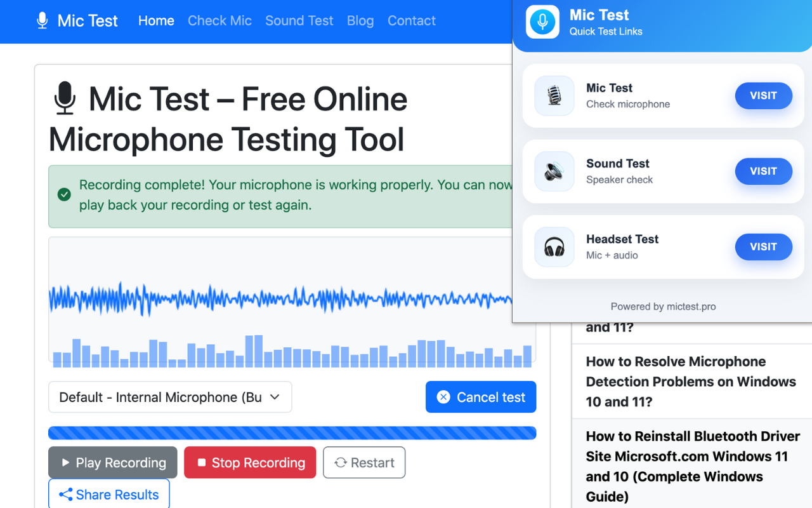
Task: Navigate to the Blog page
Action: [360, 20]
